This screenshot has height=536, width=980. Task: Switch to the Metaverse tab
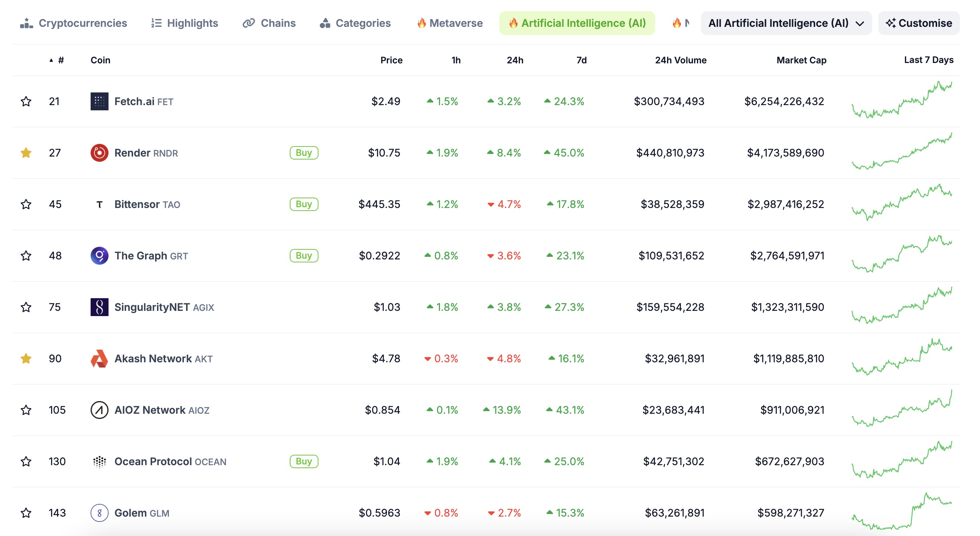pyautogui.click(x=450, y=23)
